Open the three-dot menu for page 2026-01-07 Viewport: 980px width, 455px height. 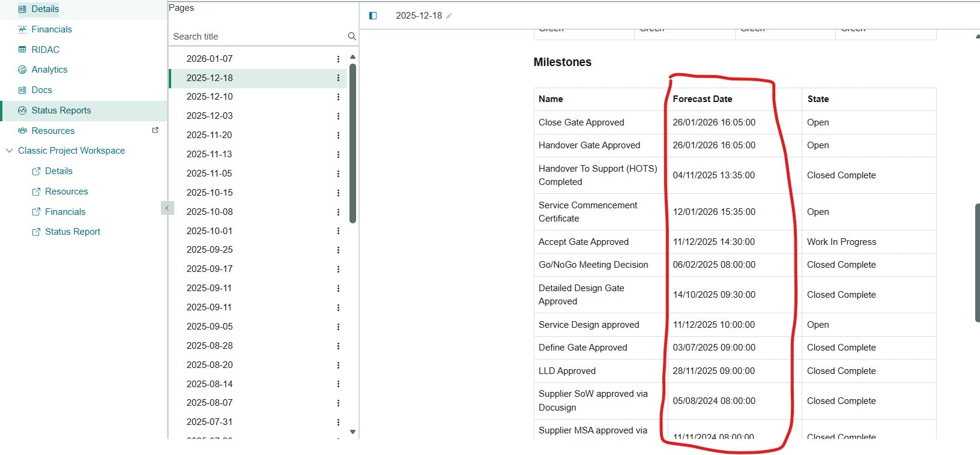[x=338, y=59]
